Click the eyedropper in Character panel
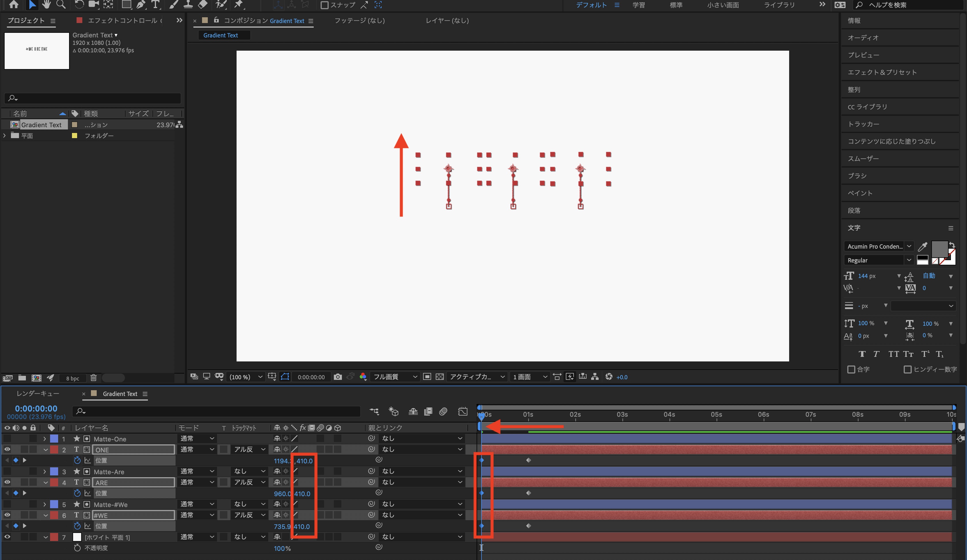 (922, 247)
